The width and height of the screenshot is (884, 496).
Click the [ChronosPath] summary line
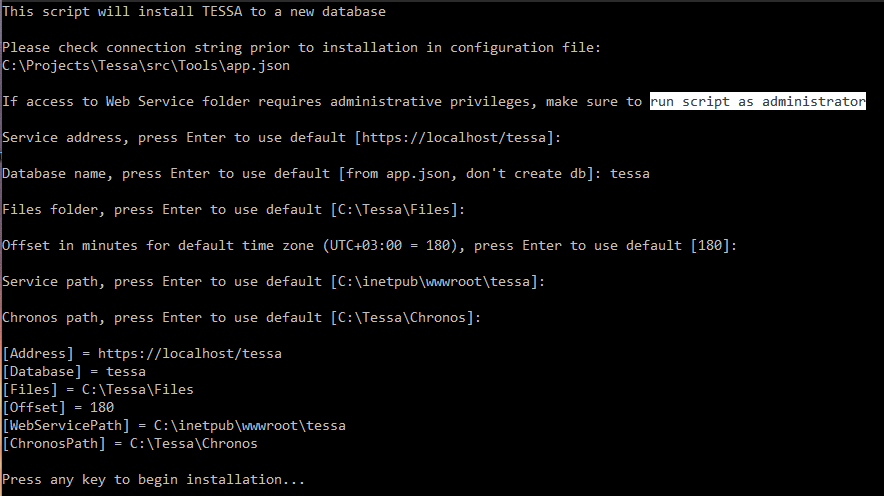click(x=130, y=444)
